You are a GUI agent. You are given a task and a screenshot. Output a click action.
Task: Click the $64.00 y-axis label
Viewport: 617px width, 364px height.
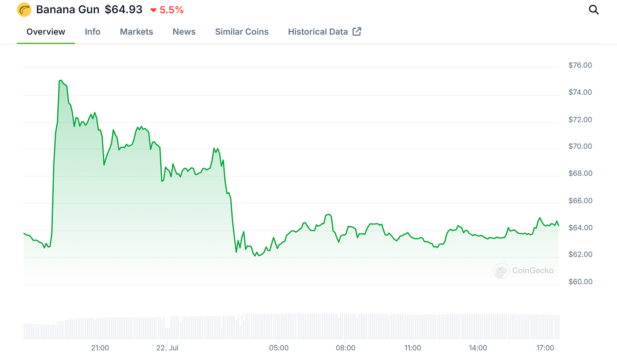(x=580, y=228)
